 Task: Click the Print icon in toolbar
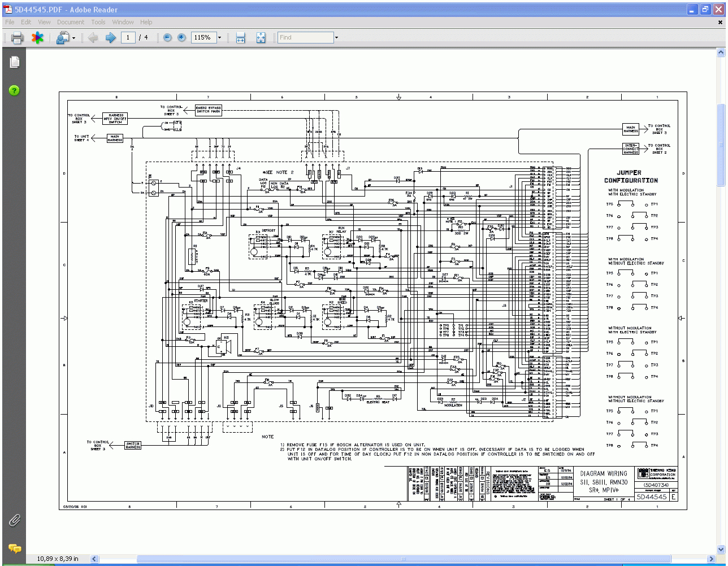tap(17, 38)
